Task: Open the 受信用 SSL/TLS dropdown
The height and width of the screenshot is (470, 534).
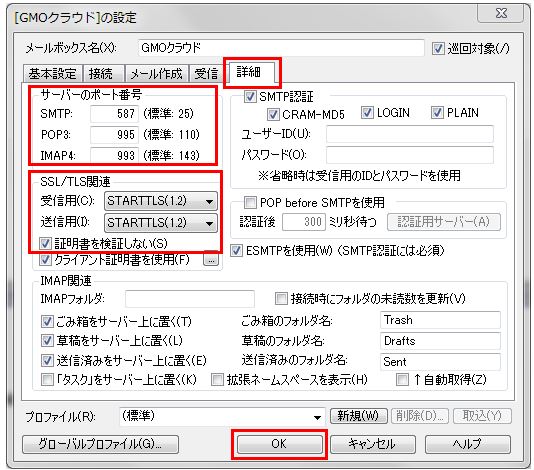Action: tap(161, 201)
